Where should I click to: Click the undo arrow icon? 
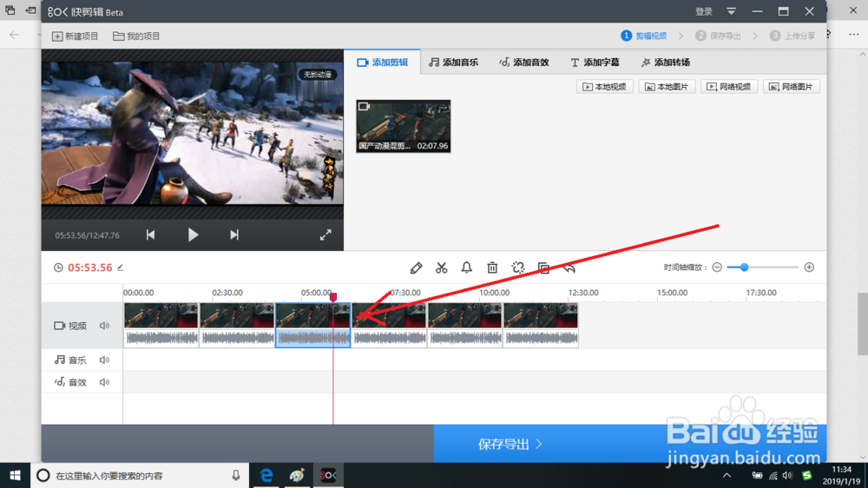569,268
